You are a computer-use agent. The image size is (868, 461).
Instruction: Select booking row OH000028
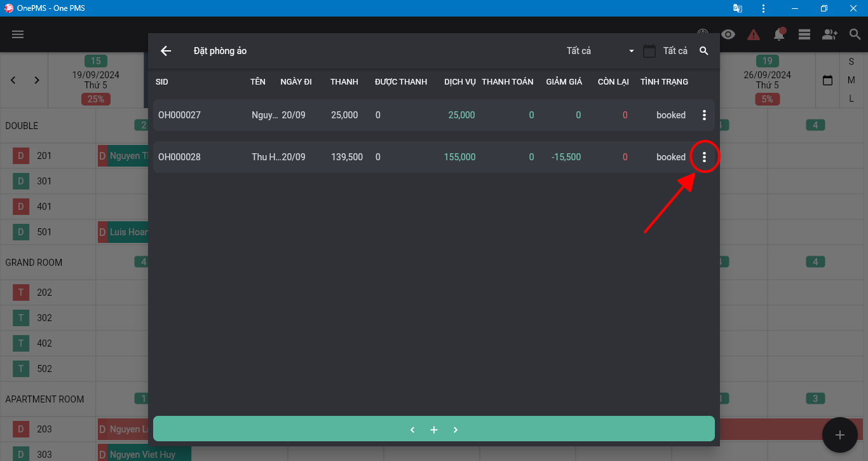pyautogui.click(x=434, y=157)
